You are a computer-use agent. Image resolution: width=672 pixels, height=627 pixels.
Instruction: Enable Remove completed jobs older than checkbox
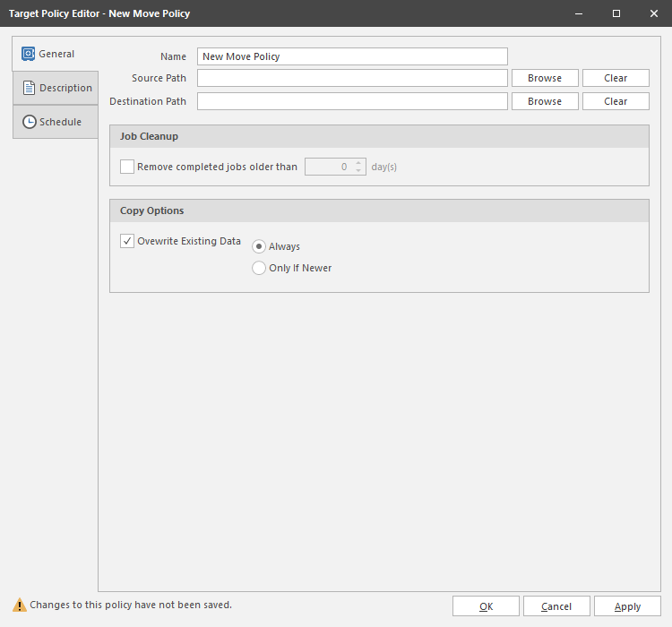[x=127, y=167]
